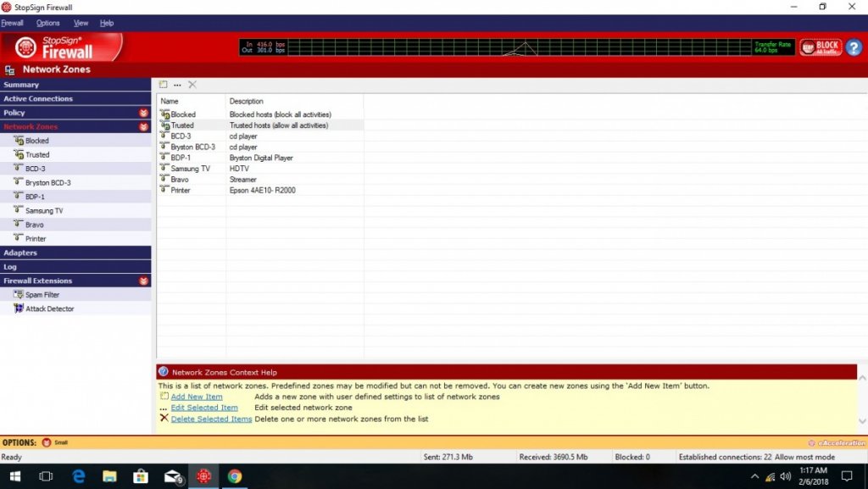
Task: Click the Small option icon in options bar
Action: pos(47,442)
